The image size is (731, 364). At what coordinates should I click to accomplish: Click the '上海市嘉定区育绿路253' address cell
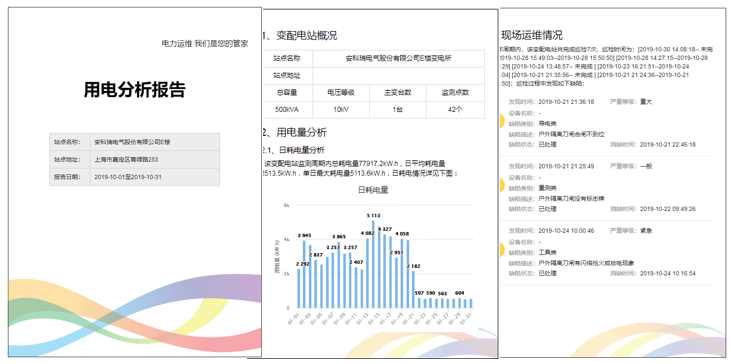[x=126, y=159]
